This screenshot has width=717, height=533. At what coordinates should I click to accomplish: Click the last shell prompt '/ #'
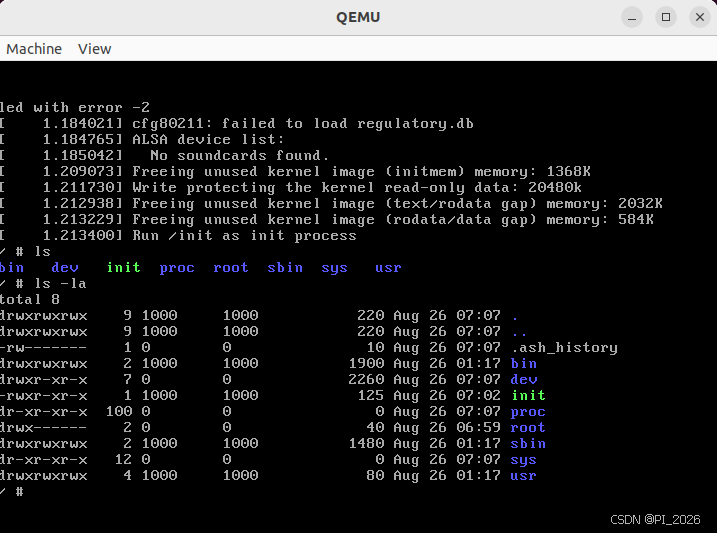pos(12,491)
